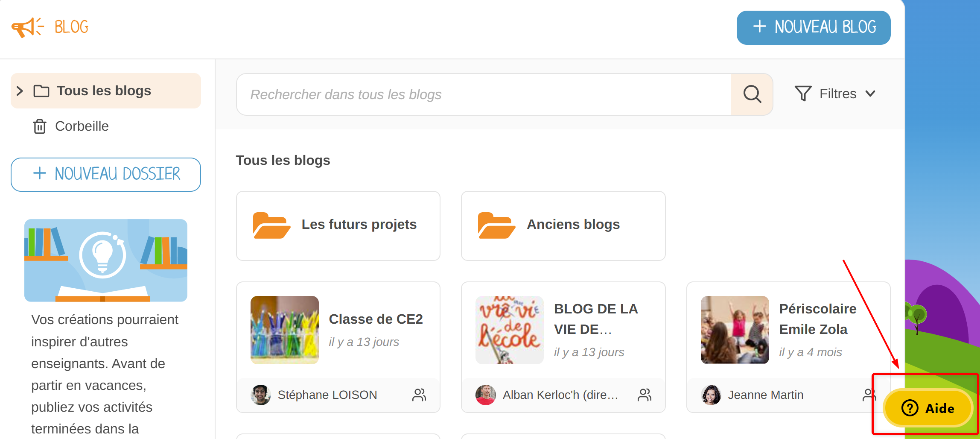Image resolution: width=980 pixels, height=439 pixels.
Task: Select Tous les blogs in sidebar
Action: (x=104, y=91)
